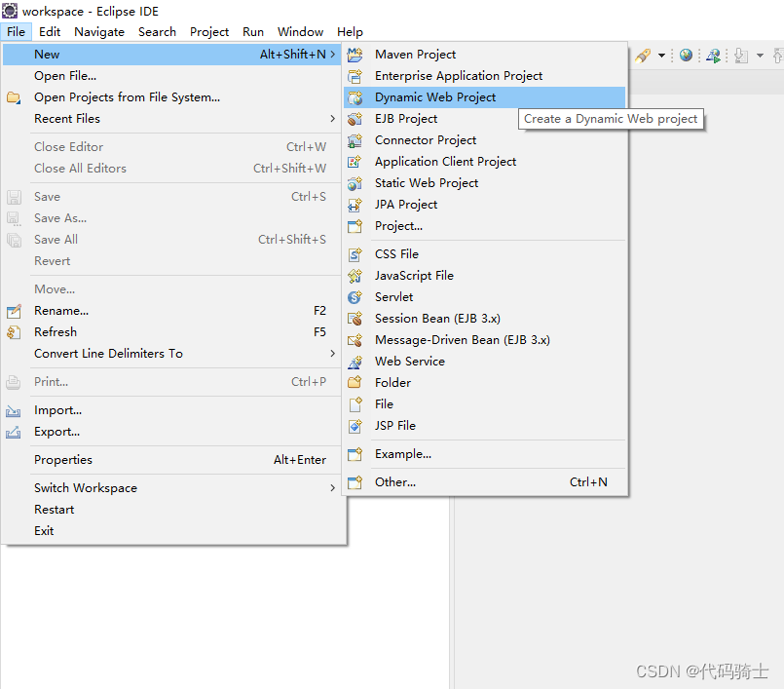Image resolution: width=784 pixels, height=689 pixels.
Task: Click the Open Web Browser globe toolbar icon
Action: pos(687,55)
